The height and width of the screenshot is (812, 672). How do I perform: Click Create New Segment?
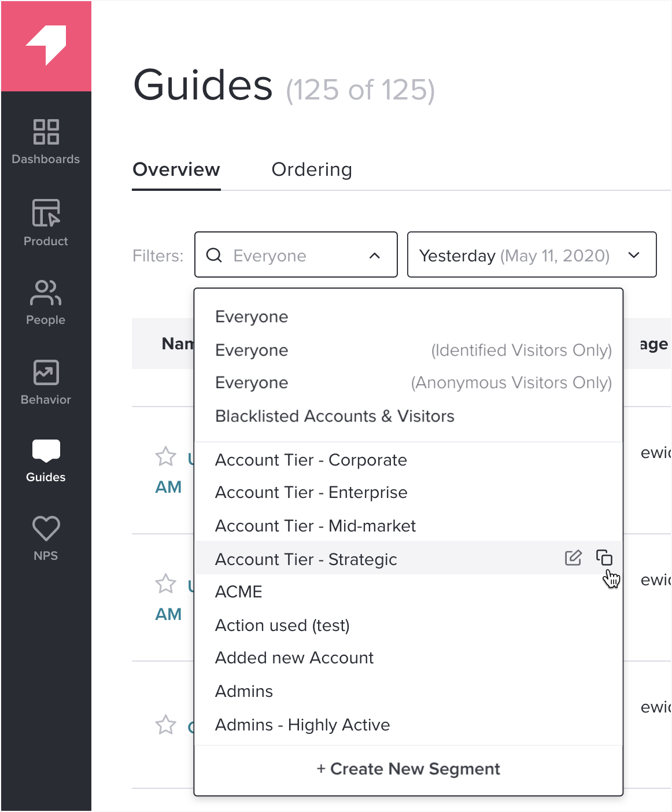408,769
